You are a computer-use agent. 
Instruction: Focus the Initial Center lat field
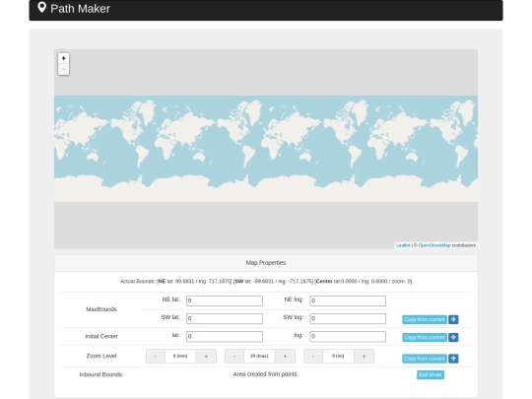click(x=225, y=336)
